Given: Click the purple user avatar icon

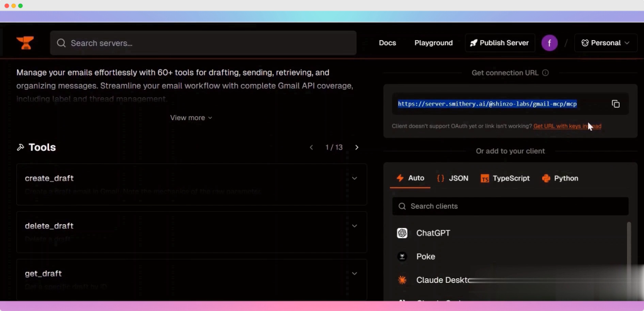Looking at the screenshot, I should pyautogui.click(x=550, y=43).
